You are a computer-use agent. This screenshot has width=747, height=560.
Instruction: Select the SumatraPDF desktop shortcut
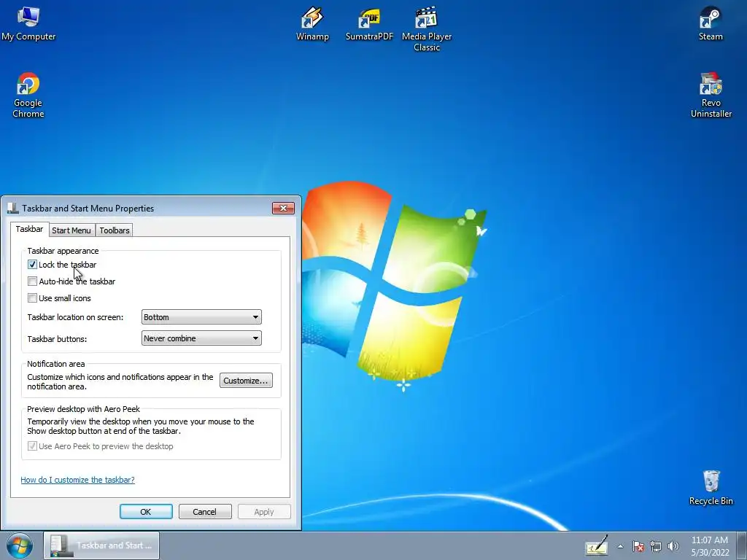369,23
